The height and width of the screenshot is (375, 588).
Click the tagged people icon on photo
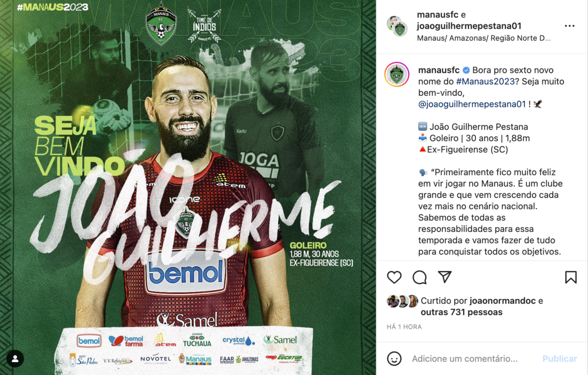tap(15, 358)
